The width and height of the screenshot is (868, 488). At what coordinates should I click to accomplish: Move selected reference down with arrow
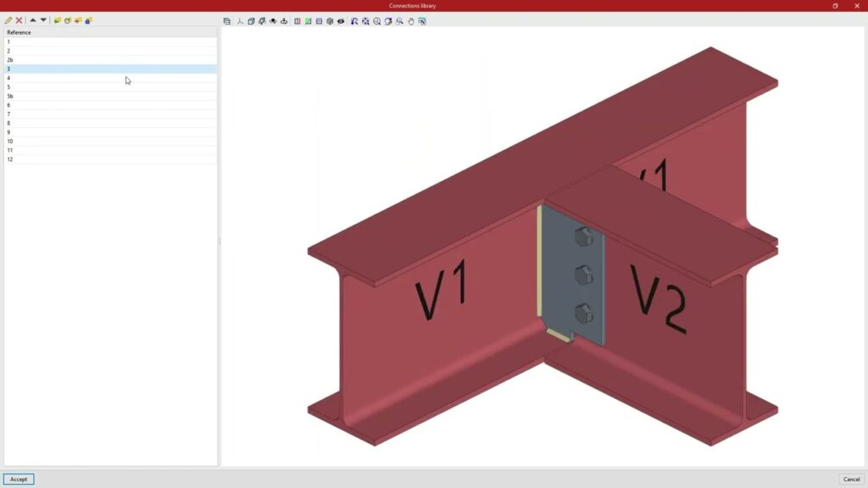tap(43, 20)
